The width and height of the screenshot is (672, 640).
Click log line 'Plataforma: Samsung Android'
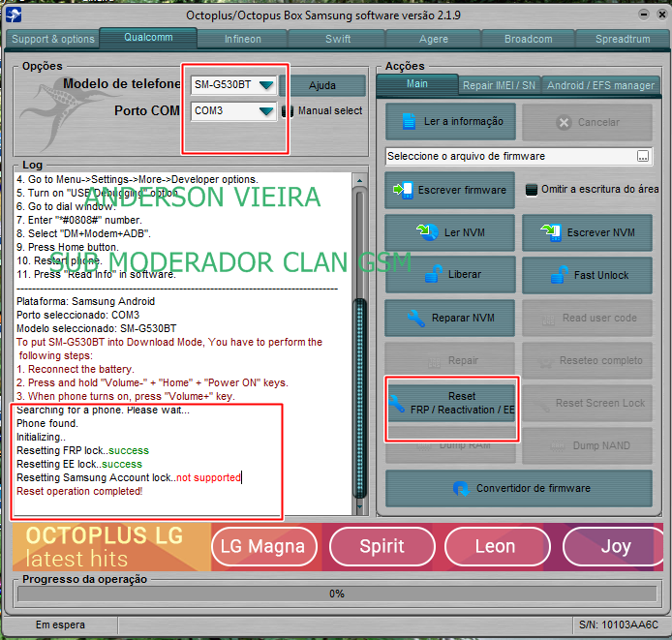pyautogui.click(x=86, y=301)
